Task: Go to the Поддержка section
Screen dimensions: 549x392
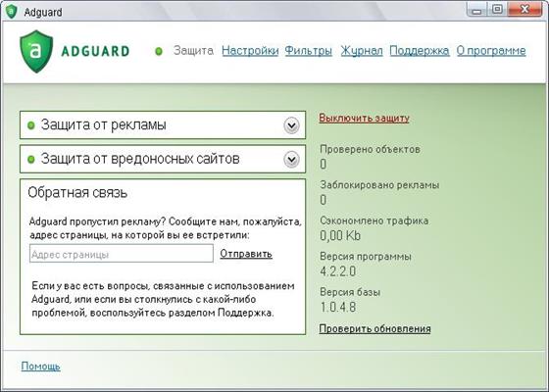Action: pyautogui.click(x=420, y=51)
